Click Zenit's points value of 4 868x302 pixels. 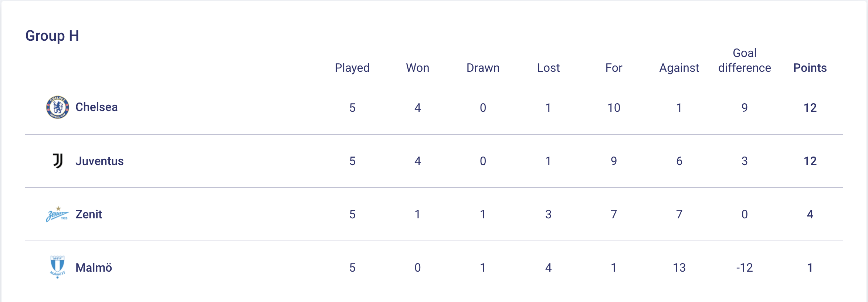point(810,214)
